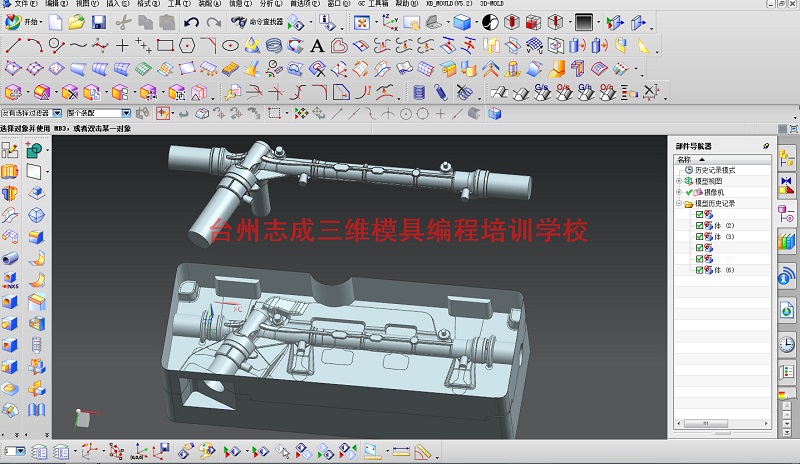
Task: Open the 视图 (View) menu
Action: [x=87, y=3]
